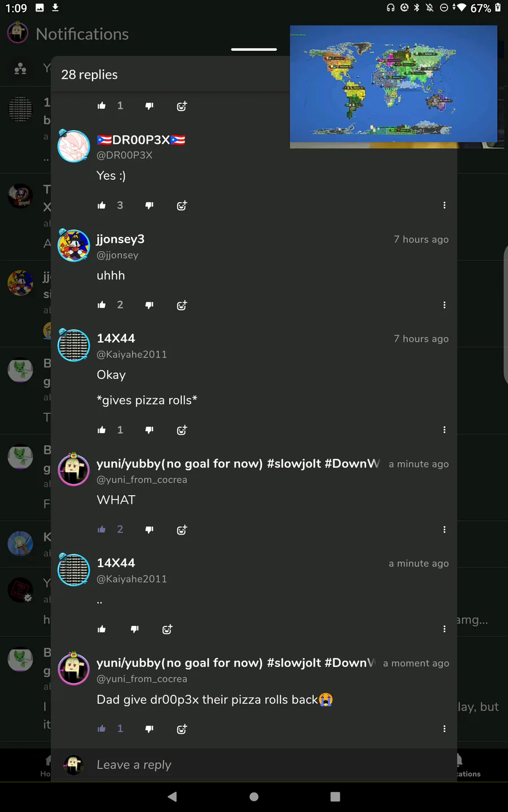Open @yuni_from_cocrea profile link on "WHAT" reply
Screen dimensions: 508x812
(x=142, y=480)
